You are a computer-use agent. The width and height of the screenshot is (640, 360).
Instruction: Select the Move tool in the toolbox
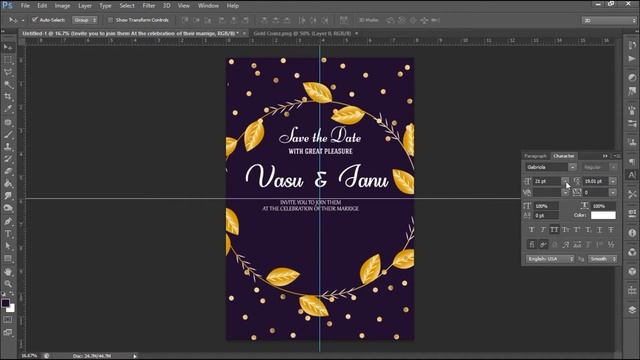click(x=8, y=48)
